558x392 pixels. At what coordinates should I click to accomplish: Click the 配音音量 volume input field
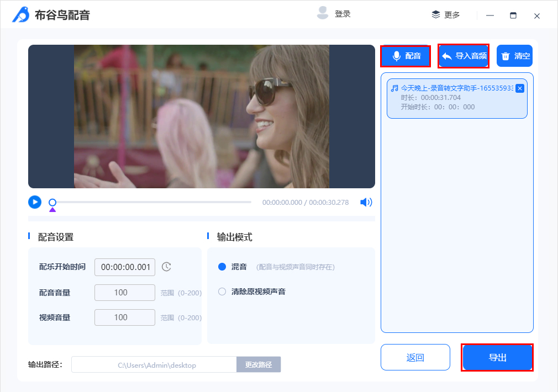tap(124, 292)
